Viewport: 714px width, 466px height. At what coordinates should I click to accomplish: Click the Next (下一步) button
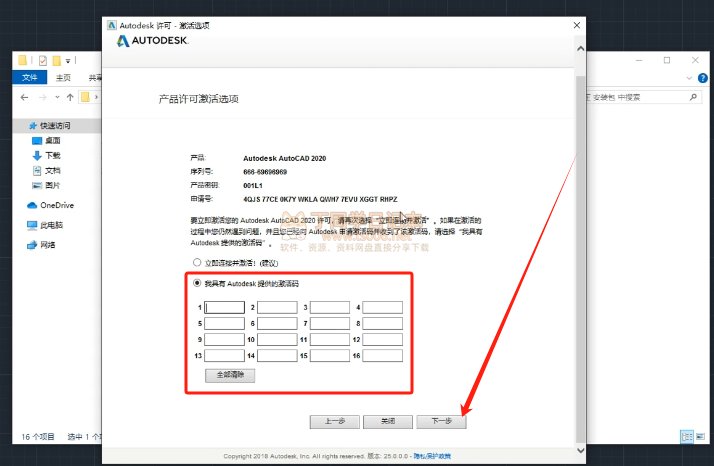[x=441, y=421]
